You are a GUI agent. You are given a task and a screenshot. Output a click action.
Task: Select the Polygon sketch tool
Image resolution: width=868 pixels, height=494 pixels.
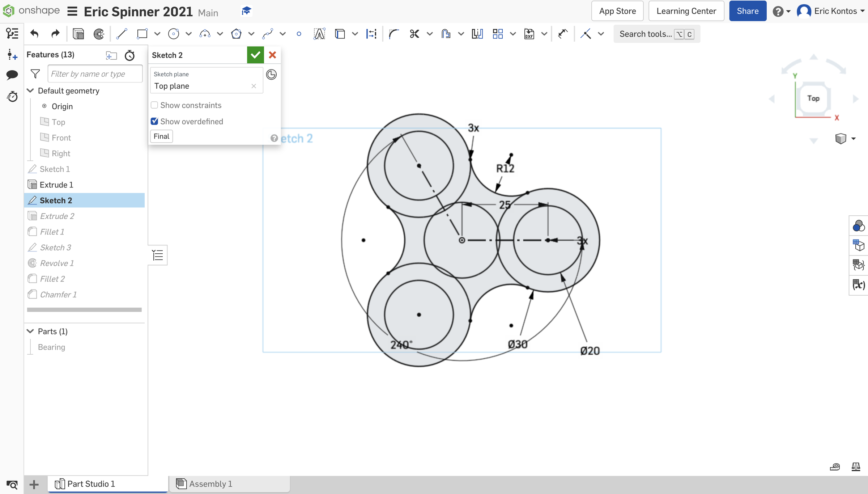point(237,34)
